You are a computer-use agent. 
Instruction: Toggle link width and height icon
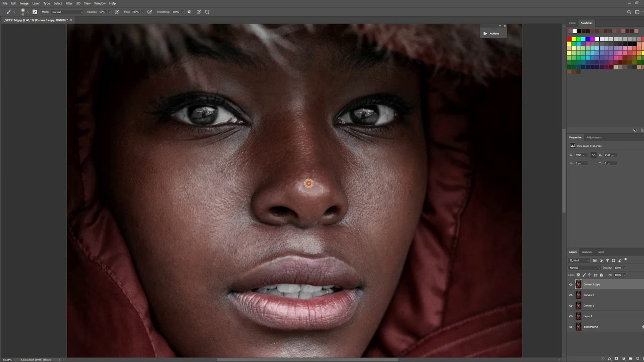[594, 155]
